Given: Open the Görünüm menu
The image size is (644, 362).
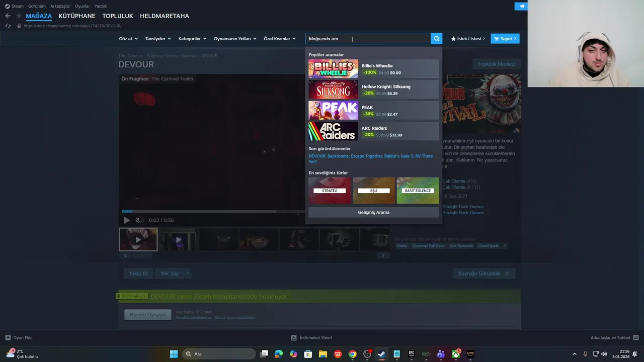Looking at the screenshot, I should click(x=37, y=6).
